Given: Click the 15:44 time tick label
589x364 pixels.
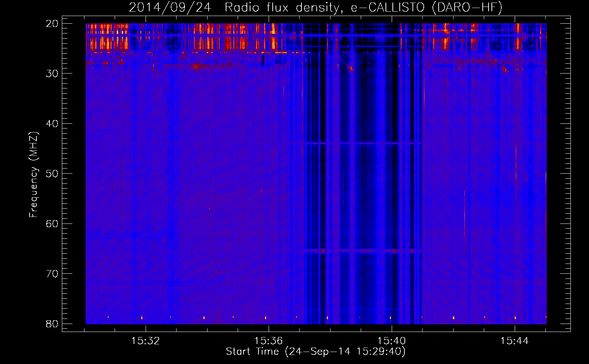Looking at the screenshot, I should tap(515, 341).
